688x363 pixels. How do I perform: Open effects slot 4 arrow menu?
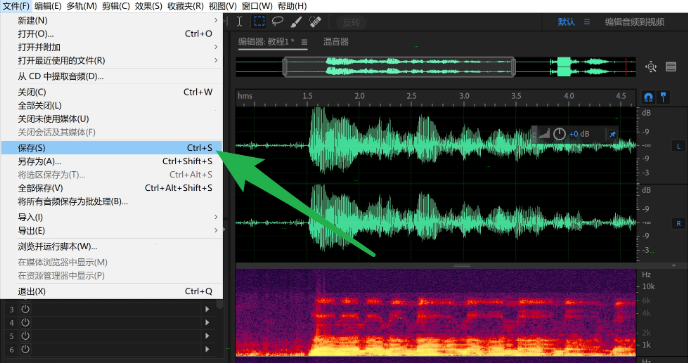(x=207, y=323)
